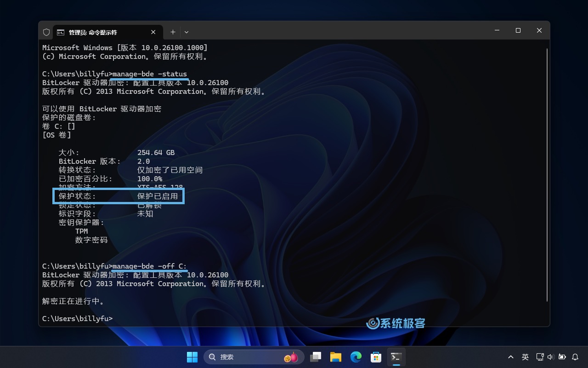Click the admin shield icon in the terminal title bar

[46, 32]
